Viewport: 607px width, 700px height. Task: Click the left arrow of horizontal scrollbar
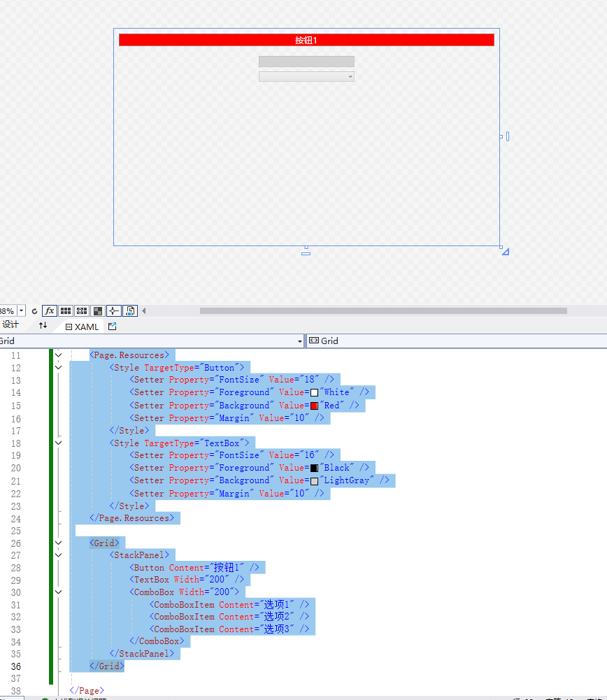point(144,310)
